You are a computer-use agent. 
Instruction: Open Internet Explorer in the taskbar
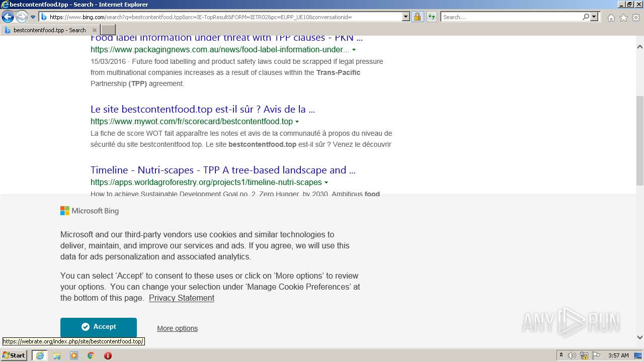tap(40, 355)
